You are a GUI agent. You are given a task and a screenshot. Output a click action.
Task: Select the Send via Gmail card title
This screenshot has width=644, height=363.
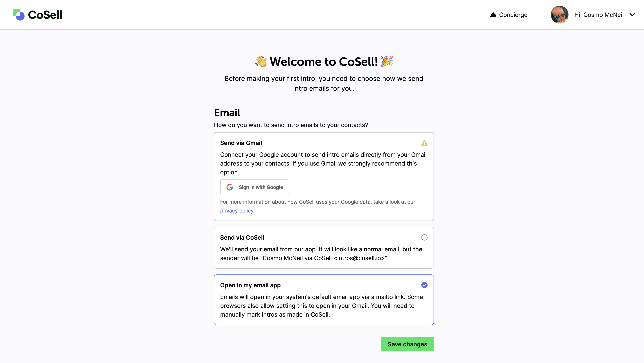click(241, 143)
